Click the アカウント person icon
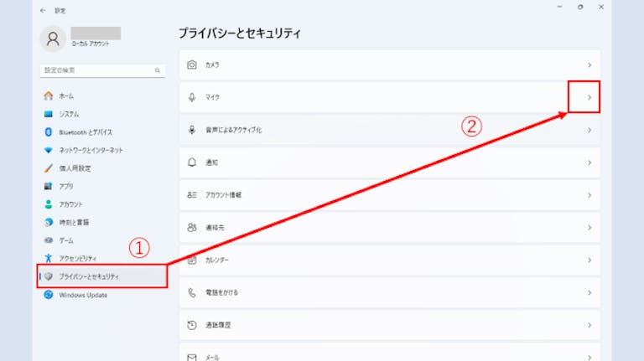This screenshot has height=361, width=644. pos(49,204)
